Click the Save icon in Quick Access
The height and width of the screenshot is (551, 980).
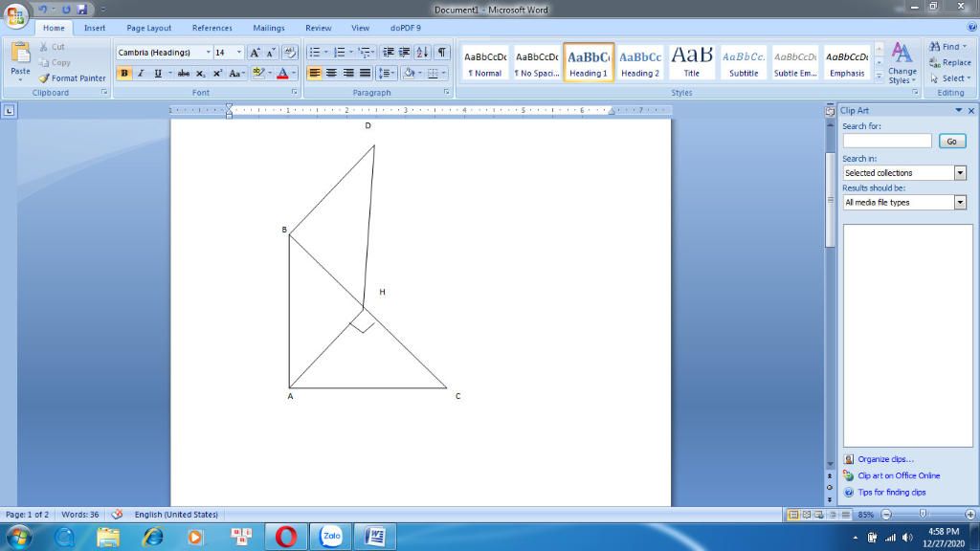(x=82, y=10)
